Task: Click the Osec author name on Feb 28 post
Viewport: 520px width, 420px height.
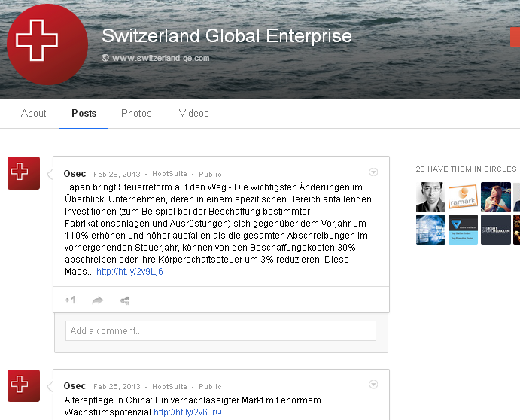Action: (75, 174)
